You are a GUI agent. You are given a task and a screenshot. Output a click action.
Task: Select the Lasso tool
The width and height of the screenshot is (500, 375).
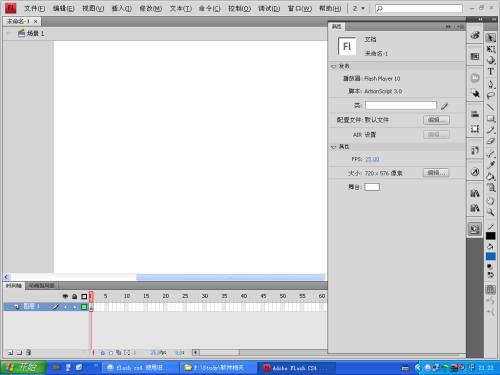pyautogui.click(x=491, y=96)
